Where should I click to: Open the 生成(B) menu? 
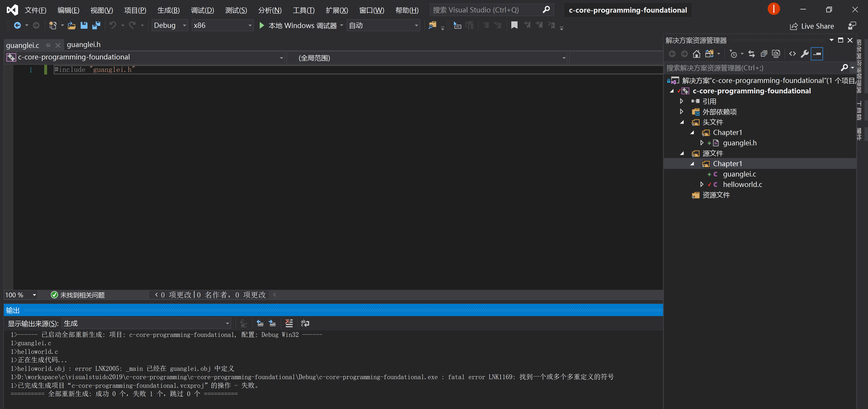(x=168, y=10)
